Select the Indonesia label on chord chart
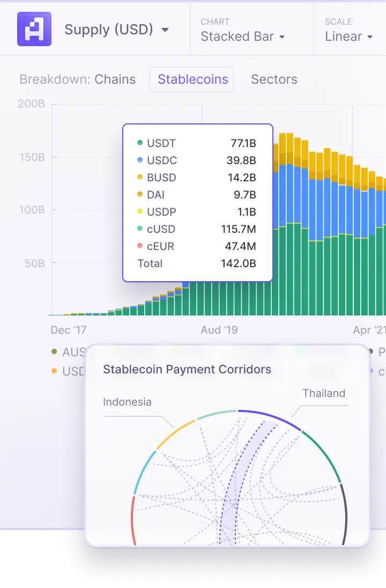The image size is (386, 588). [128, 402]
